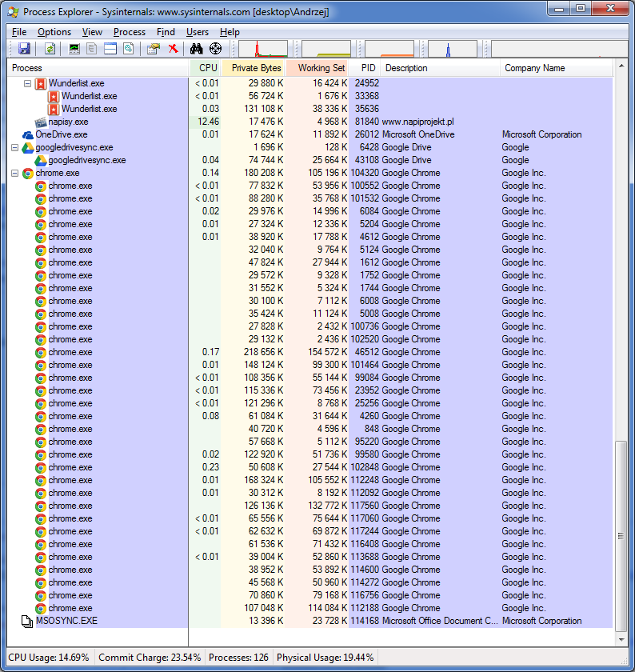Click the 132 772 K working set value
Screen dimensions: 635x672
328,506
